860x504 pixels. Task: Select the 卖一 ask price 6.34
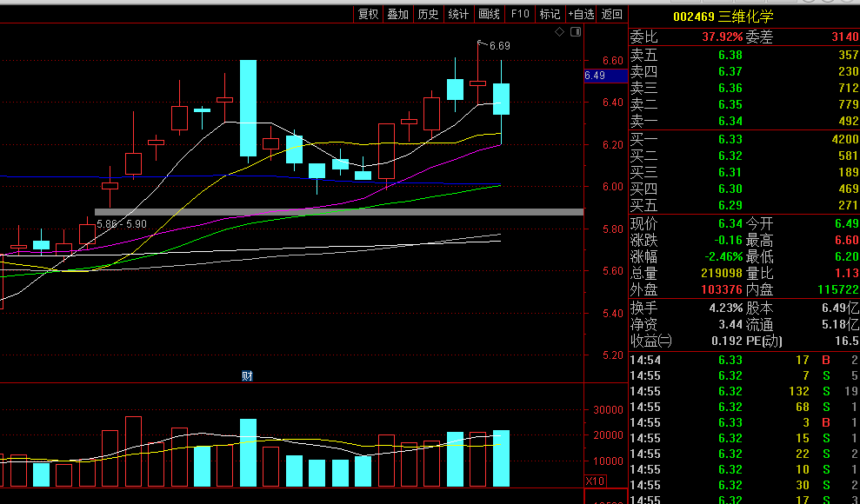pos(730,121)
